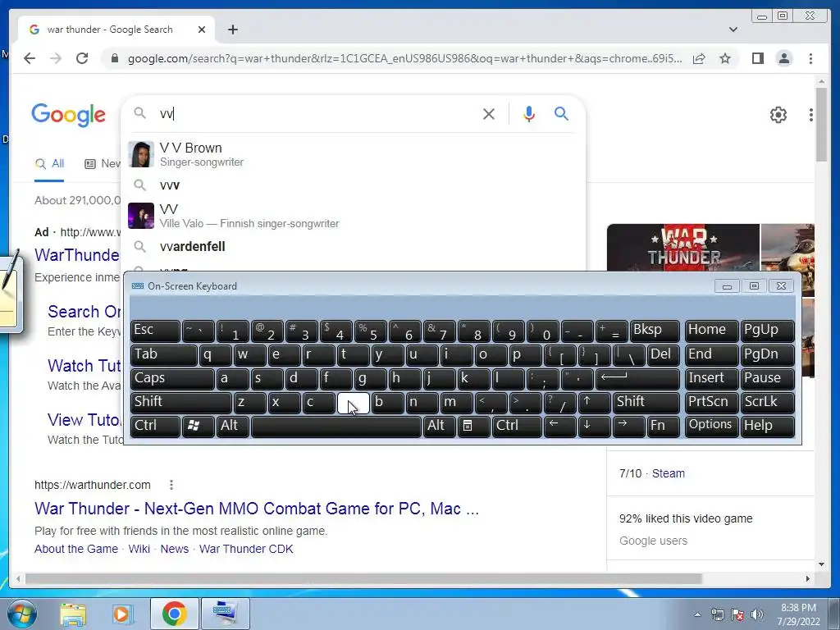Open Windows Media Player in taskbar
The image size is (840, 630).
pos(123,614)
